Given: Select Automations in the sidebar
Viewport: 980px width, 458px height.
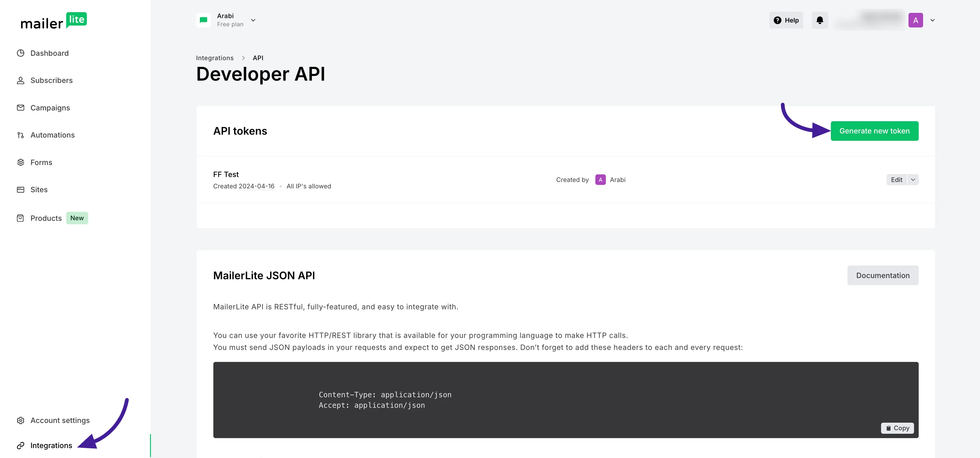Looking at the screenshot, I should click(x=53, y=135).
